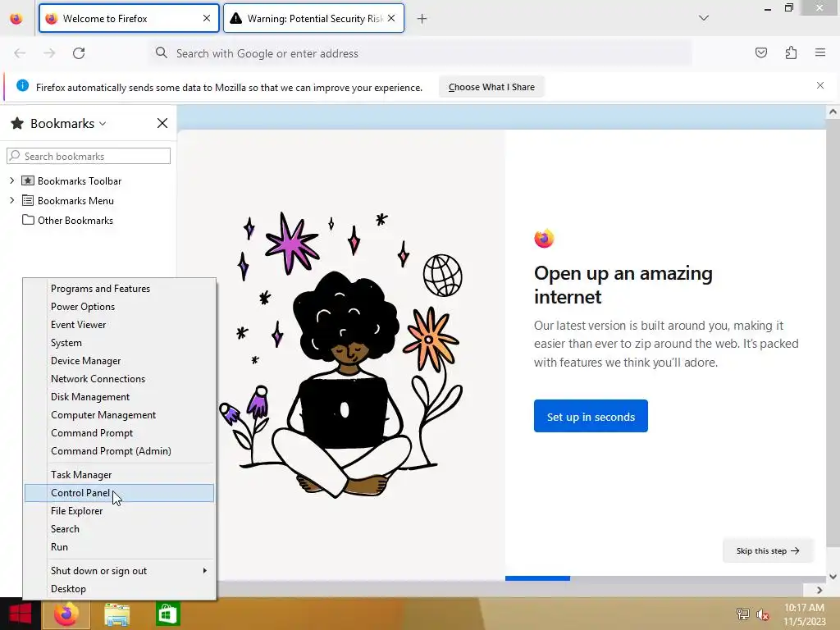Click the Search bookmarks field
Viewport: 840px width, 630px height.
(89, 157)
